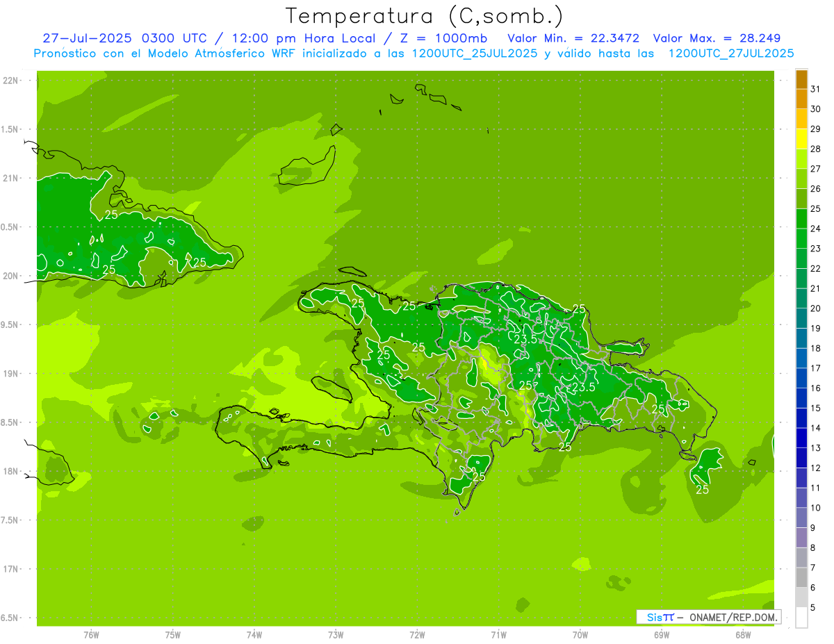
Task: Click the legend scale number "24"
Action: 816,229
